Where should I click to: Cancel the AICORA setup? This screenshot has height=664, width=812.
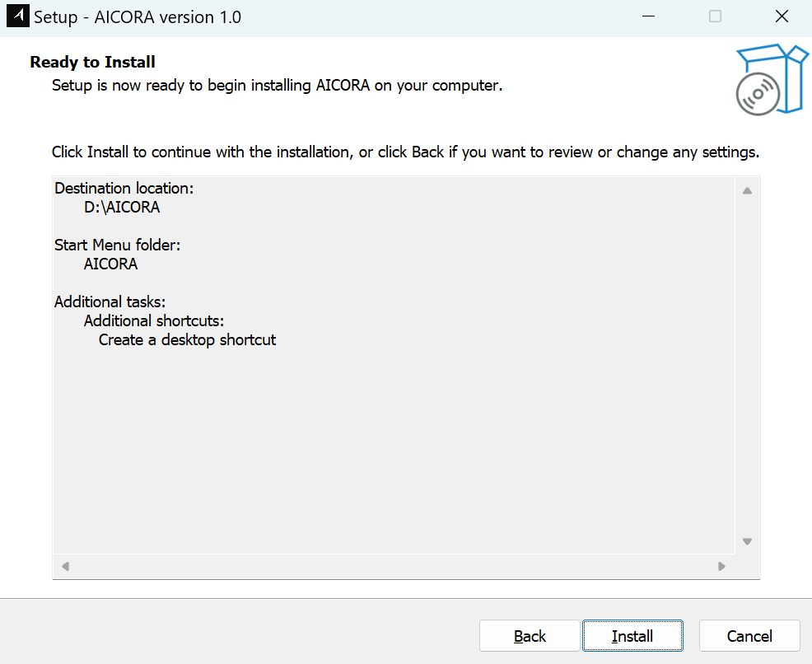pyautogui.click(x=749, y=636)
